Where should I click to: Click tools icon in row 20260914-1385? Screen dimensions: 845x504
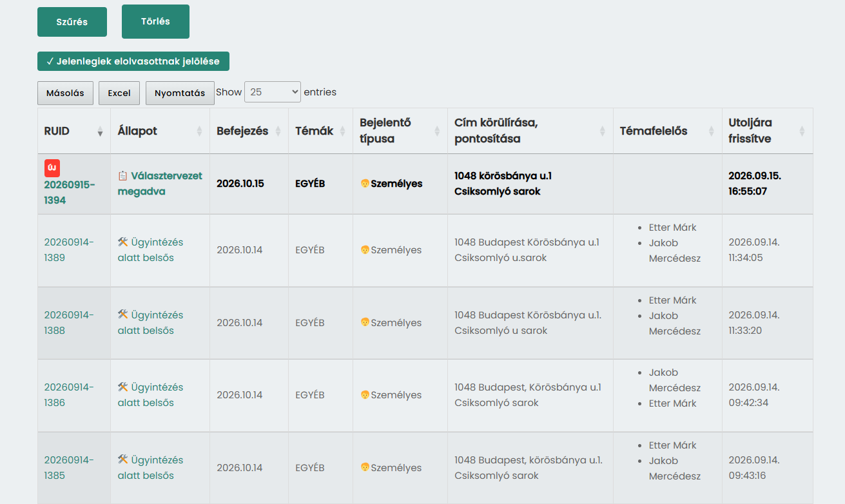click(x=123, y=460)
